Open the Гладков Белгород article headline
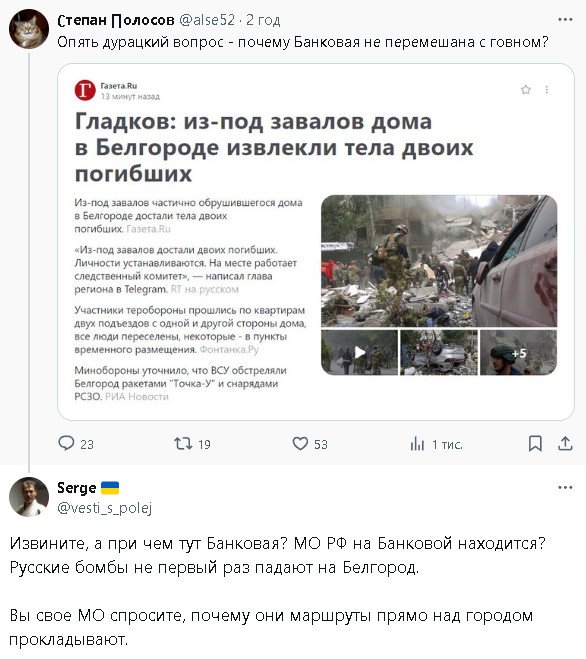 coord(274,147)
